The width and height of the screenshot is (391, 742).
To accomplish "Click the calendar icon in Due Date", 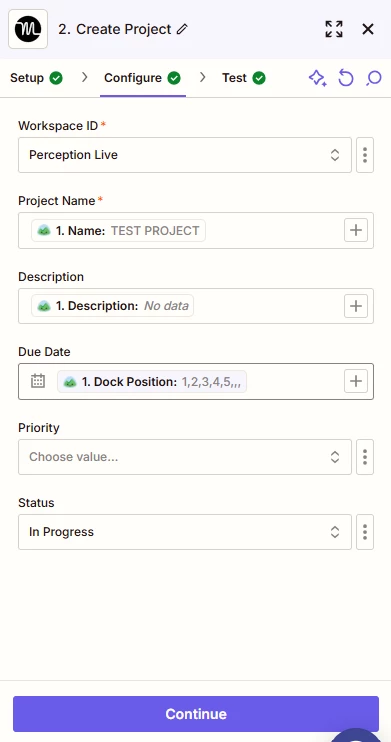I will tap(38, 381).
